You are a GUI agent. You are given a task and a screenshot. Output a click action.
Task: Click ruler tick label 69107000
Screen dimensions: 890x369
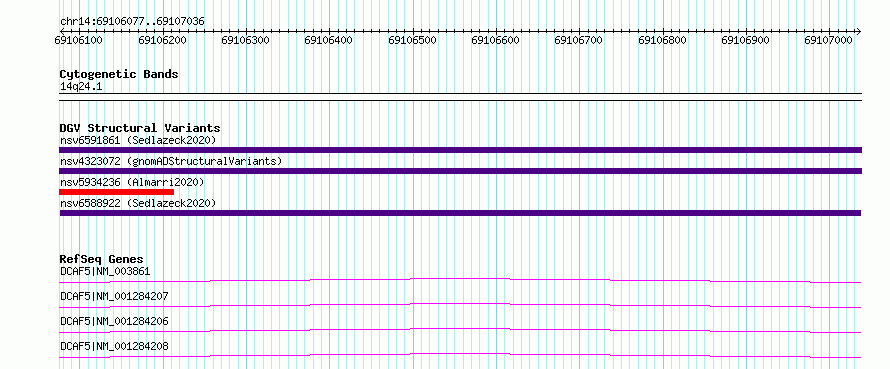point(829,40)
